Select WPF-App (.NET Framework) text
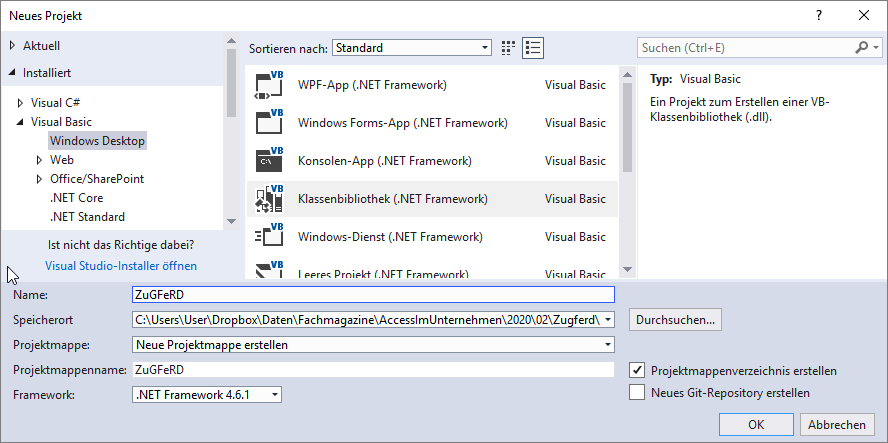The height and width of the screenshot is (443, 888). pos(372,85)
